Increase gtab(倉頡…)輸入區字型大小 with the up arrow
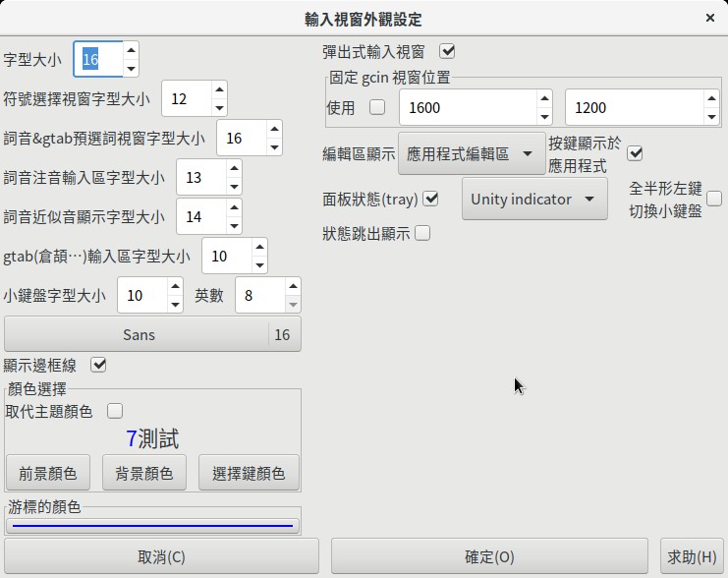728x578 pixels. [x=257, y=247]
